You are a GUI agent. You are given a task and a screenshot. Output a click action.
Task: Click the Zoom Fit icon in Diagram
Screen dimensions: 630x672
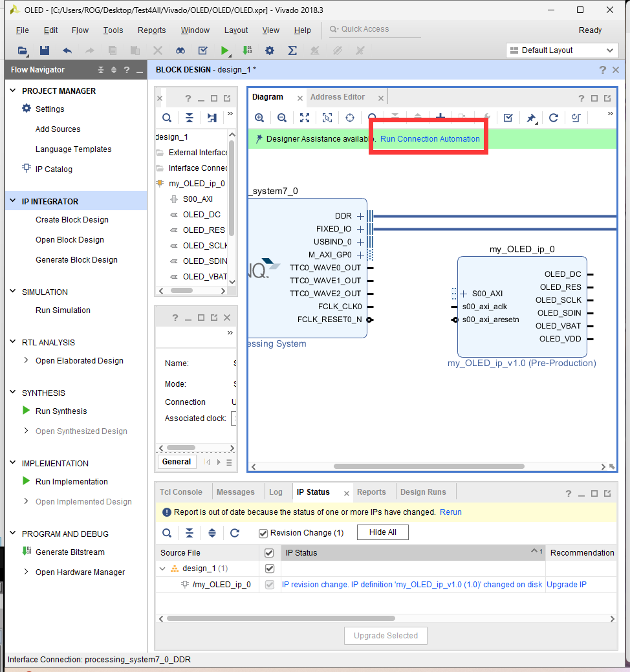tap(305, 118)
